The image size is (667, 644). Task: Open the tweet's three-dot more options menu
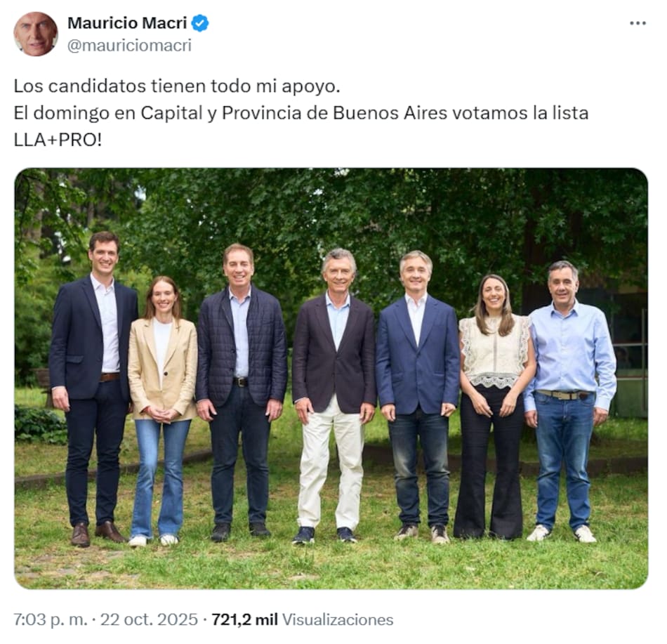[638, 23]
